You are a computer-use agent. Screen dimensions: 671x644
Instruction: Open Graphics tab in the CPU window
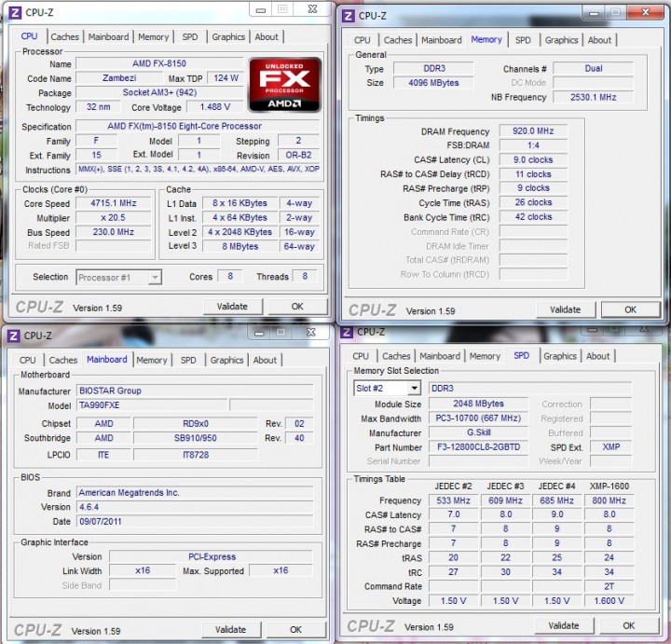228,36
